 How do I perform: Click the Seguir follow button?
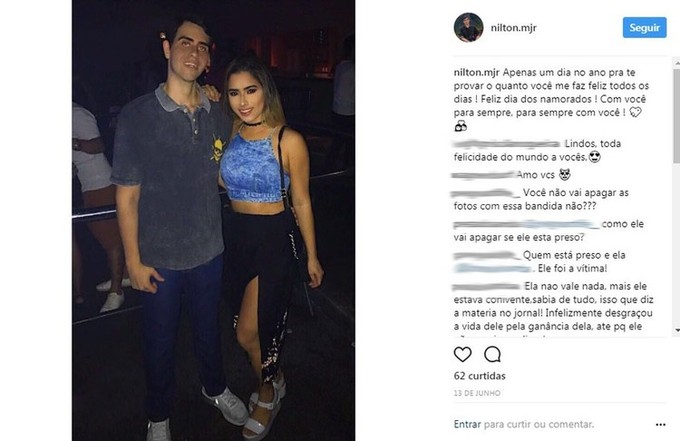coord(644,27)
